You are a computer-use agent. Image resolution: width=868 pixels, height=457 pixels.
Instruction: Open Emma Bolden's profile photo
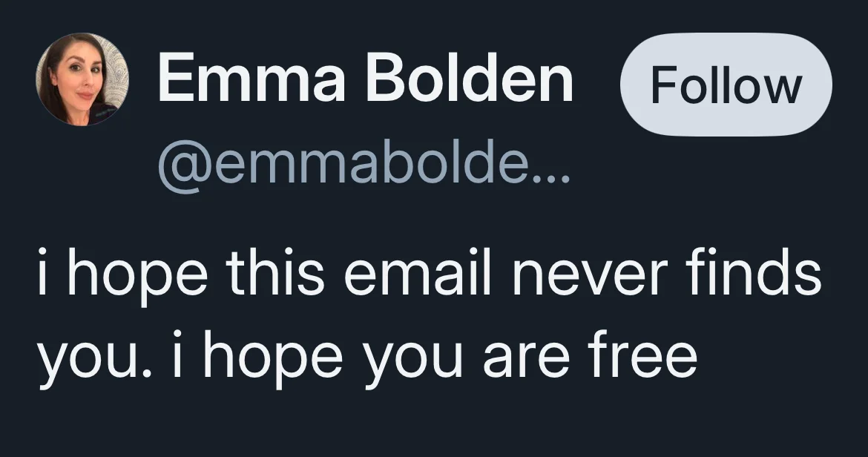[x=82, y=79]
